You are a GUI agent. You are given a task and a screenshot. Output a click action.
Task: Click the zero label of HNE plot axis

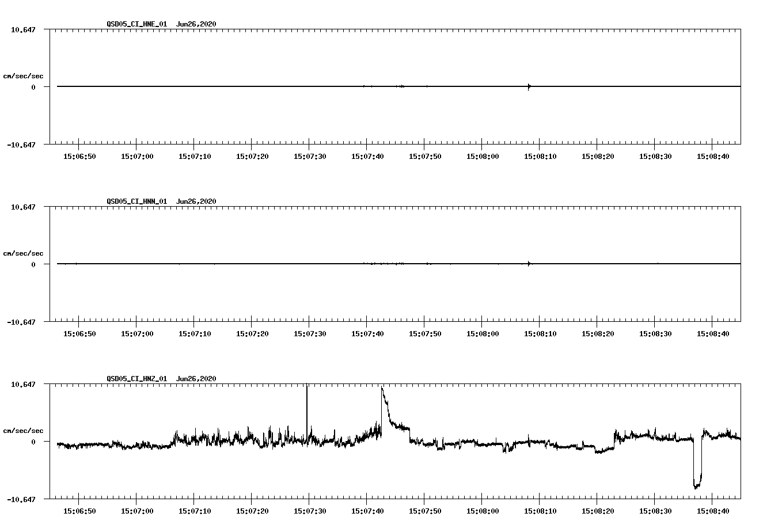click(33, 87)
